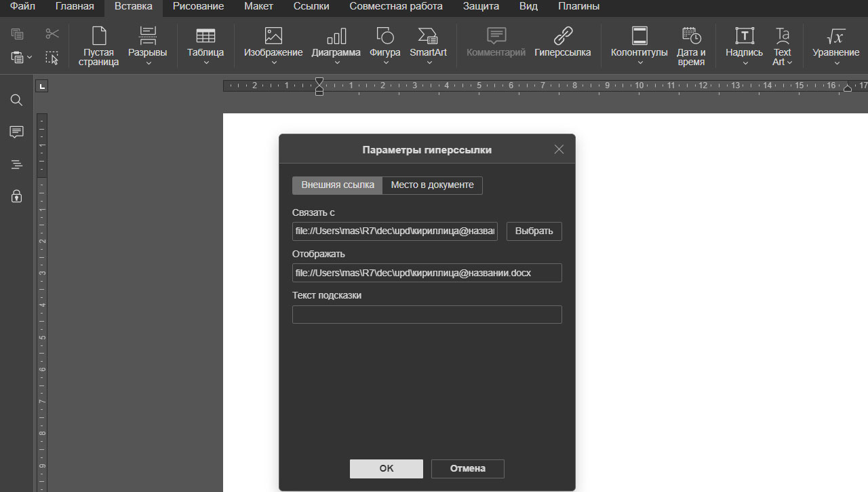868x492 pixels.
Task: Click the Надпись text box icon
Action: click(x=745, y=36)
